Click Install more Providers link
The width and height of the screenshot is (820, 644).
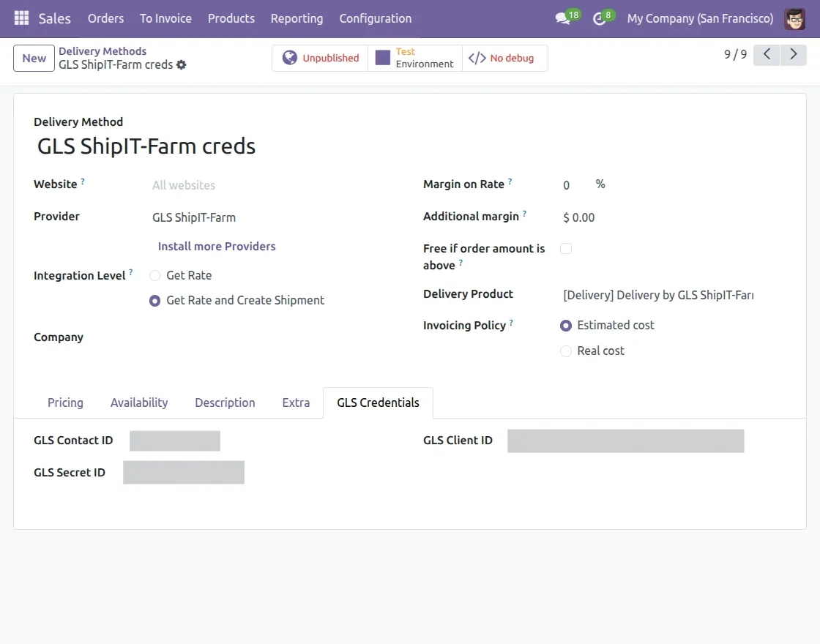(217, 246)
